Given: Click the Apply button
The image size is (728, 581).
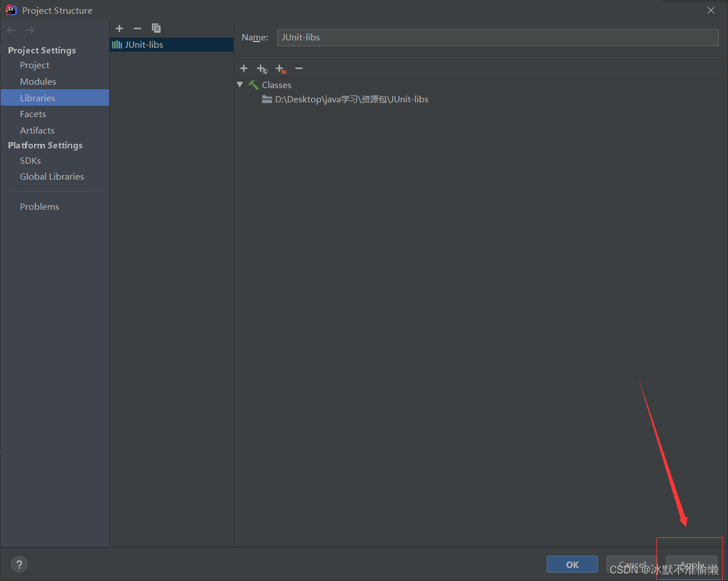Looking at the screenshot, I should (692, 565).
